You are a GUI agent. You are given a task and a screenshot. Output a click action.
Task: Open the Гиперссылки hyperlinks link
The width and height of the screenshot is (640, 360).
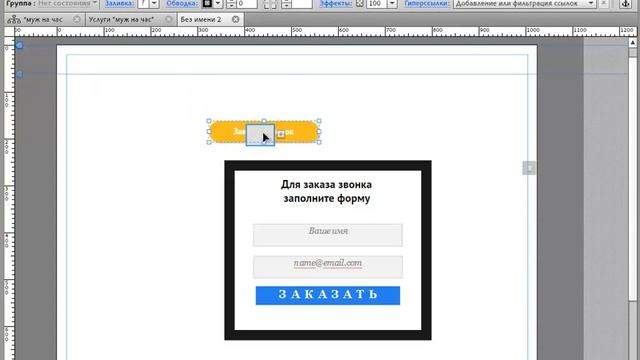click(427, 4)
